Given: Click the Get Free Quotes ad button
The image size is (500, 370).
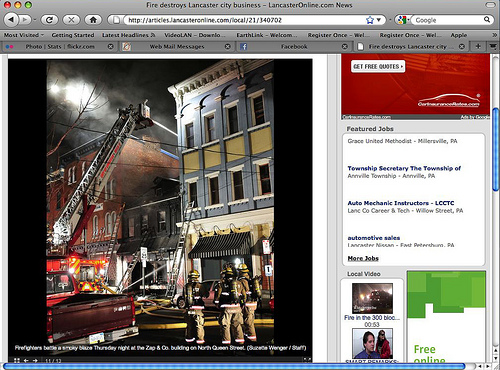Looking at the screenshot, I should point(378,66).
